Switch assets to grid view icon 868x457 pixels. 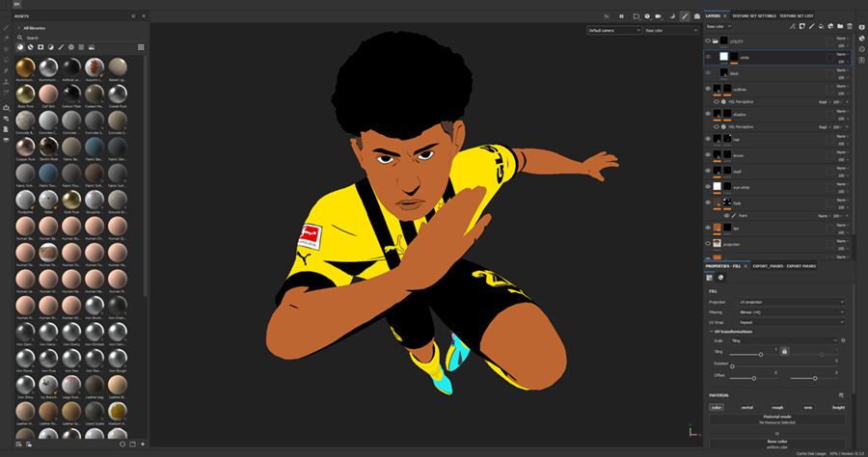pos(141,47)
